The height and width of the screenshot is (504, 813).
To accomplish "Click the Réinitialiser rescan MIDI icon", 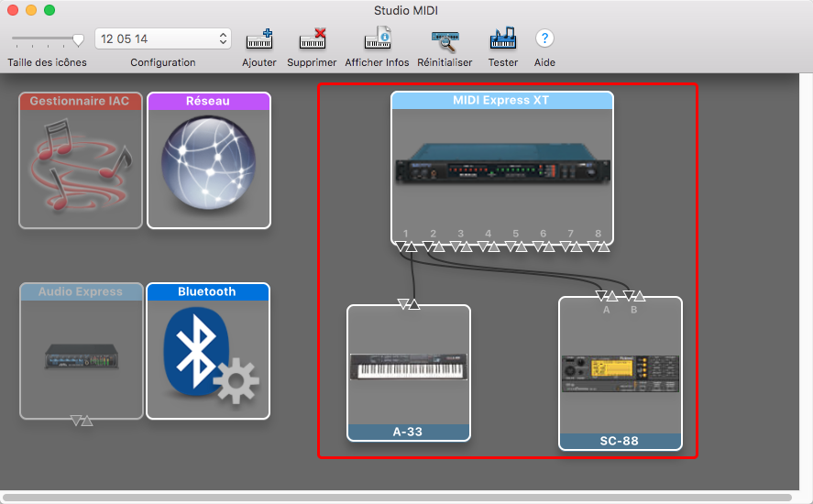I will tap(445, 41).
